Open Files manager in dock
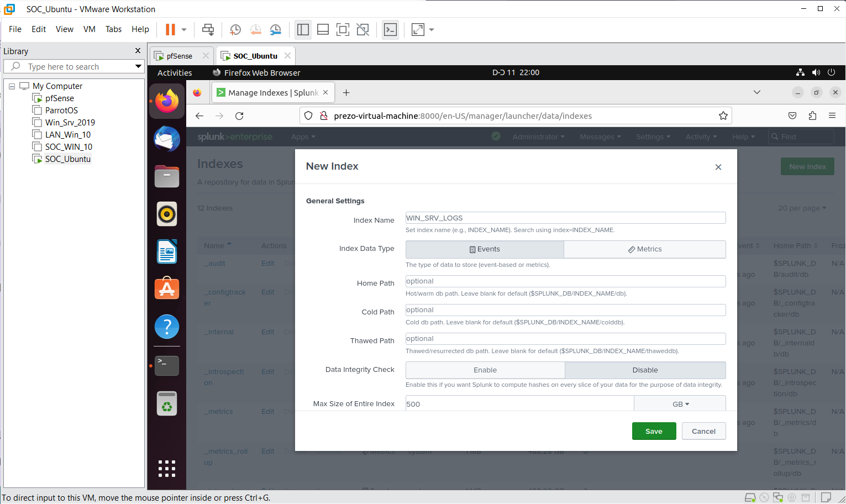Viewport: 846px width, 504px height. [167, 176]
